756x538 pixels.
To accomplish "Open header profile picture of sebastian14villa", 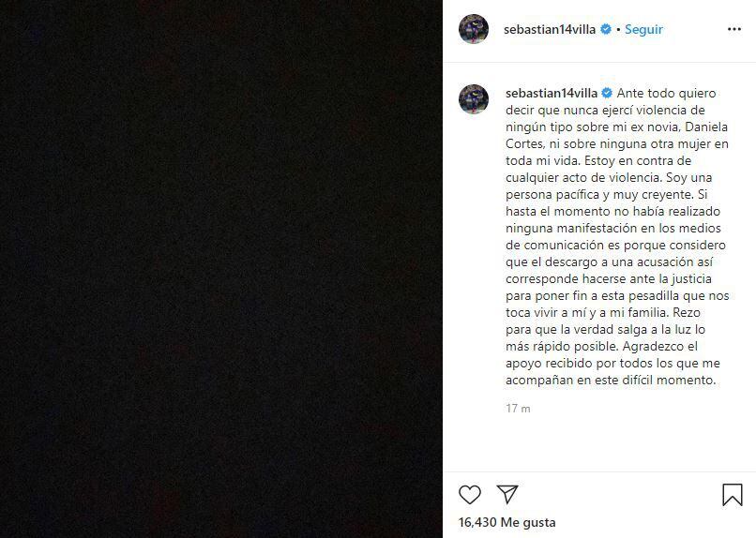I will point(474,29).
